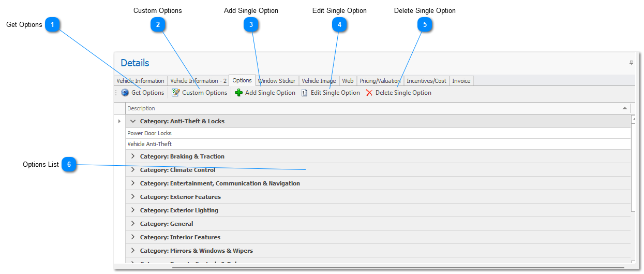Expand the Climate Control category
Viewport: 644px width, 274px height.
coord(132,170)
